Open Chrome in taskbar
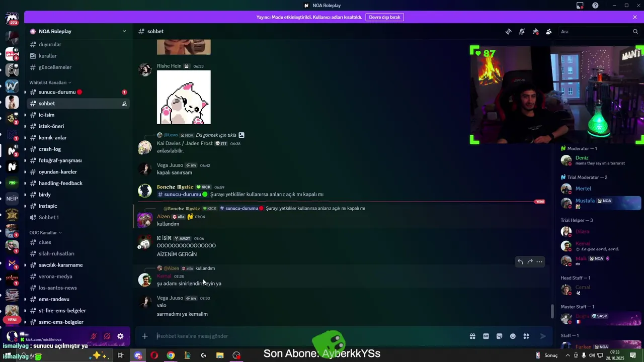Screen dimensions: 644x362 [171, 355]
